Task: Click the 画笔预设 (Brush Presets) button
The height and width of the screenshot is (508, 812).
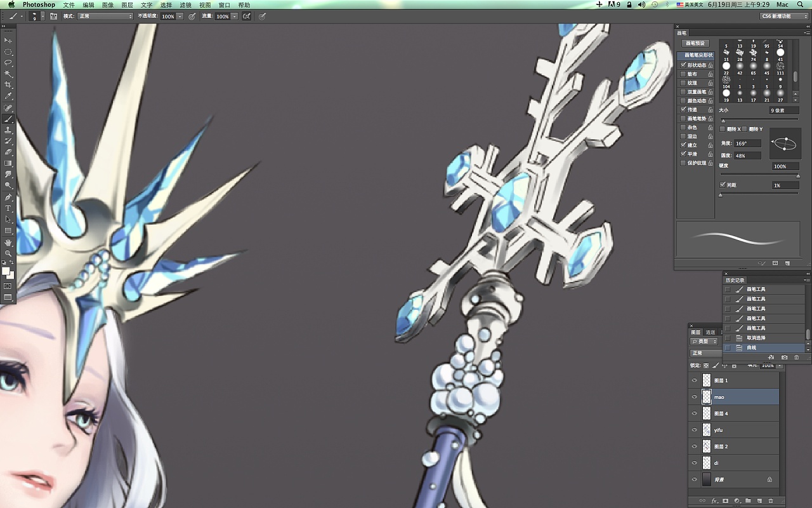Action: (x=696, y=43)
